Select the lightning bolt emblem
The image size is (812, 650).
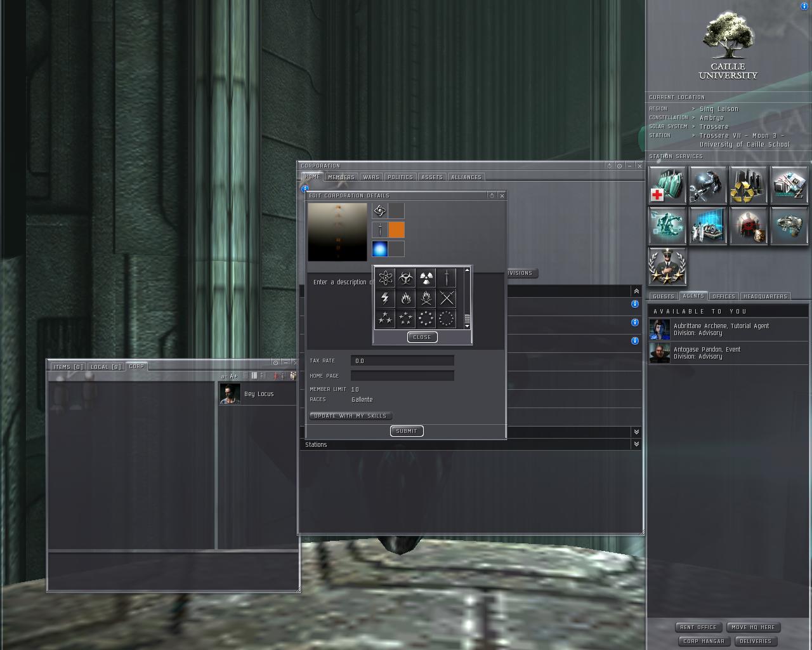385,298
